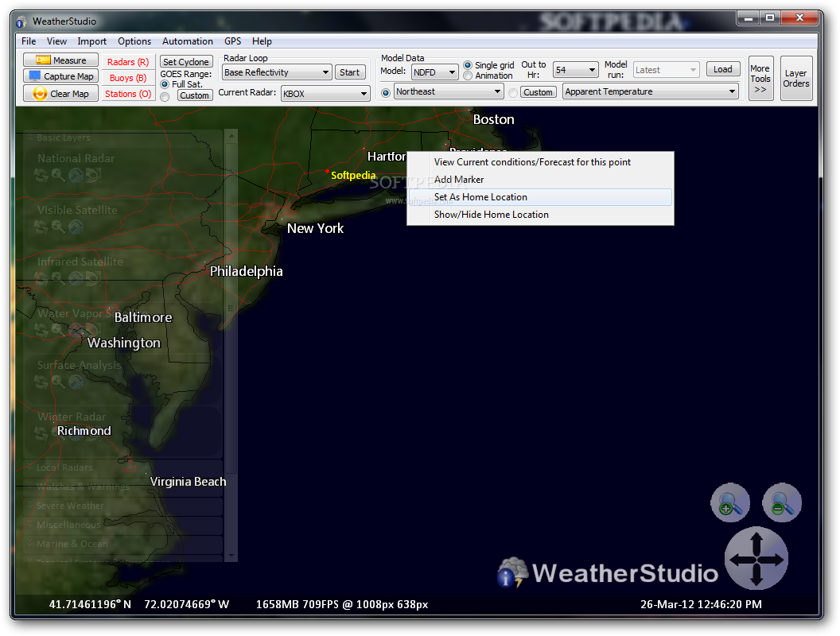Viewport: 840px width, 636px height.
Task: Expand the Local Radars section
Action: (30, 467)
